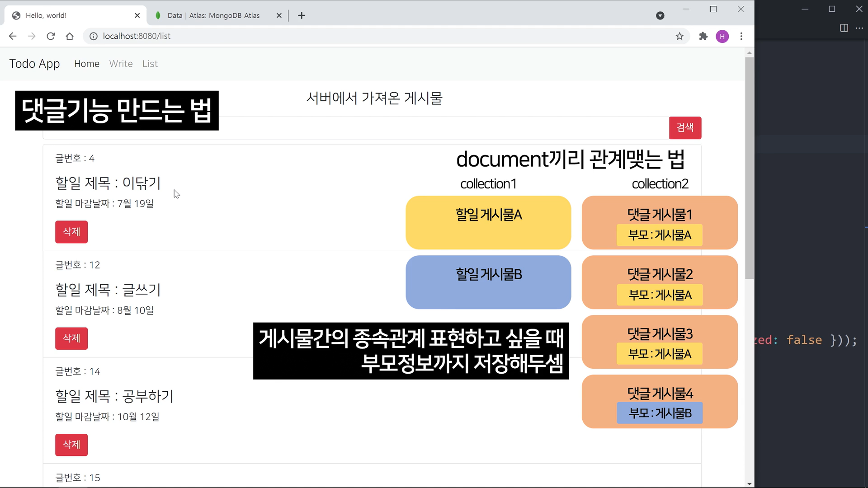The image size is (868, 488).
Task: Toggle split editor layout icon
Action: [x=844, y=28]
